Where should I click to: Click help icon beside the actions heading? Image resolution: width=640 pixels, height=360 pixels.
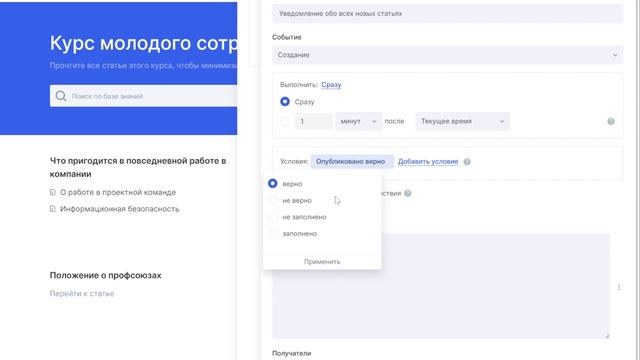[407, 193]
